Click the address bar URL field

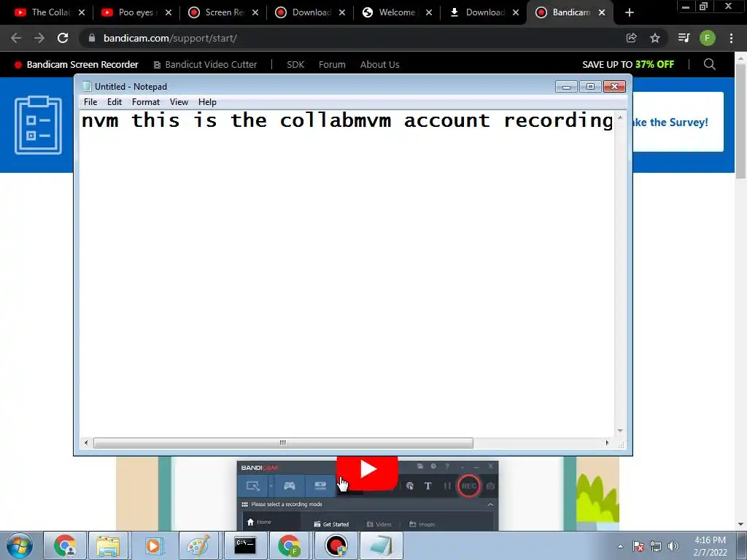click(352, 38)
